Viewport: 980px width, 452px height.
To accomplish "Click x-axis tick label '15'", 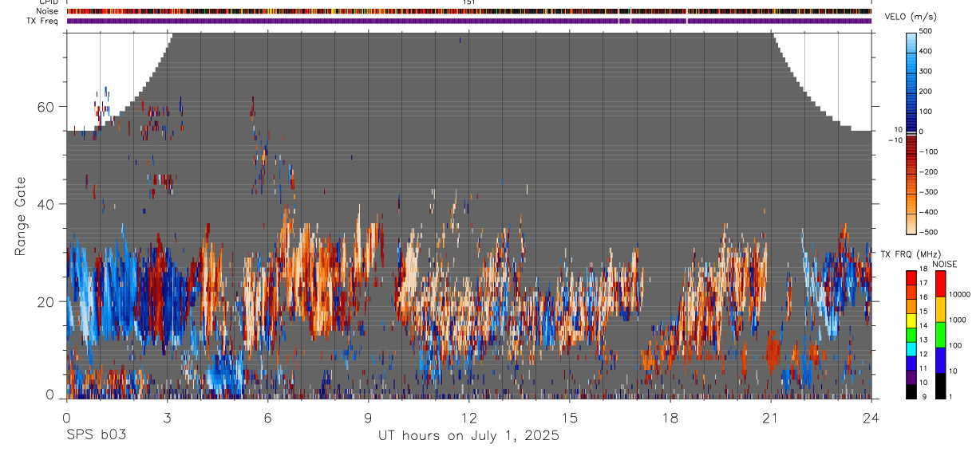I will pos(570,418).
